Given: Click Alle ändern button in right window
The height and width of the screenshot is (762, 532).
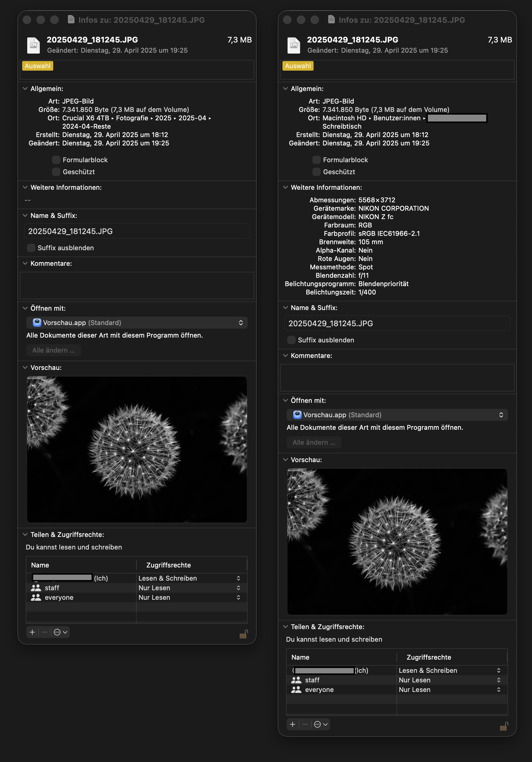Looking at the screenshot, I should tap(314, 442).
